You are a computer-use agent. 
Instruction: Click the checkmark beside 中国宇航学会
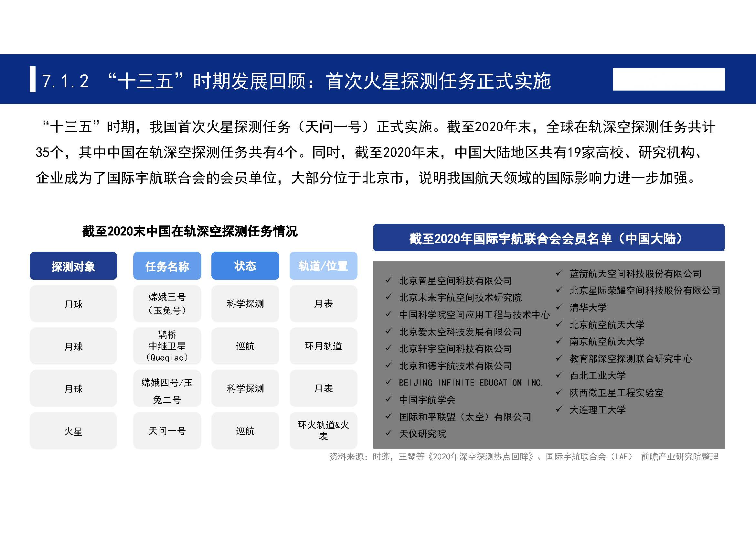(389, 399)
